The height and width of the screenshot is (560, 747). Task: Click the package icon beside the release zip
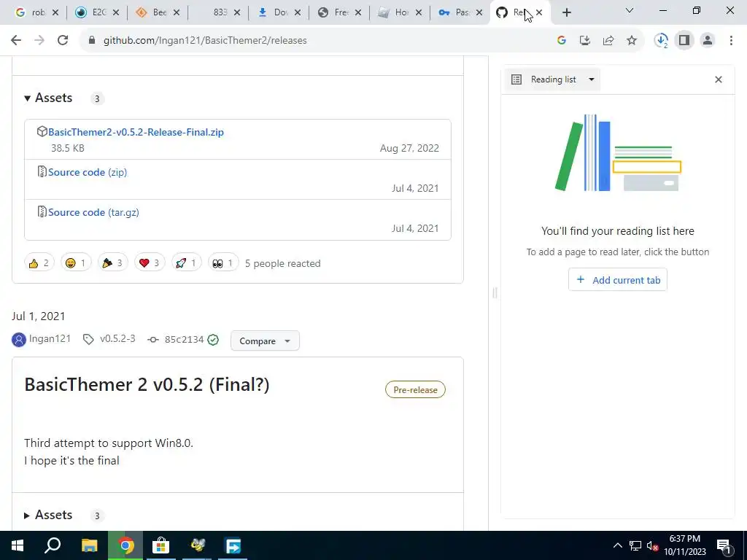click(42, 131)
